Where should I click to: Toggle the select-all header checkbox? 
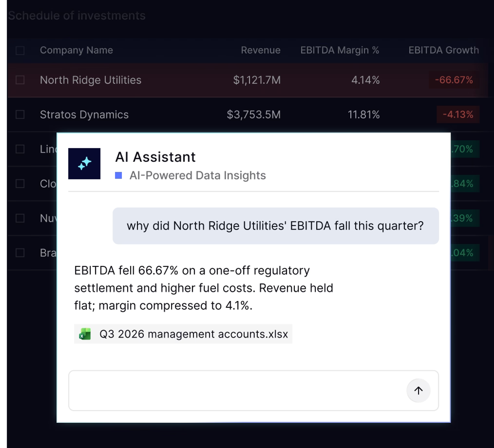(x=20, y=50)
